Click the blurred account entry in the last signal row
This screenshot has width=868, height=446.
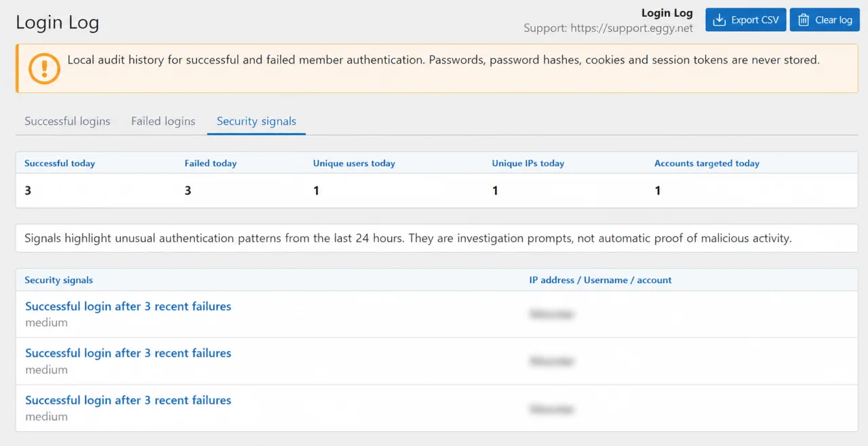552,409
